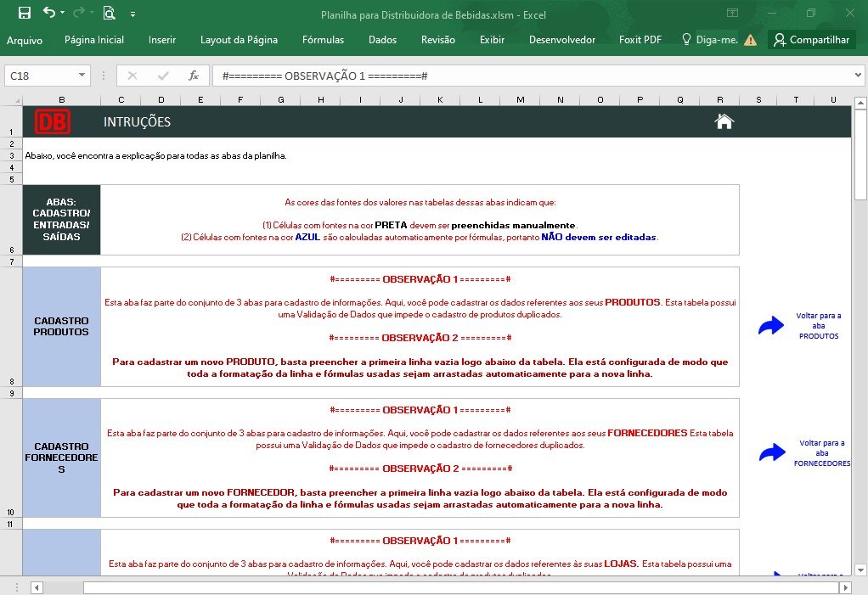Select the 'CADASTRO PRODUTOS' label cell

[61, 326]
